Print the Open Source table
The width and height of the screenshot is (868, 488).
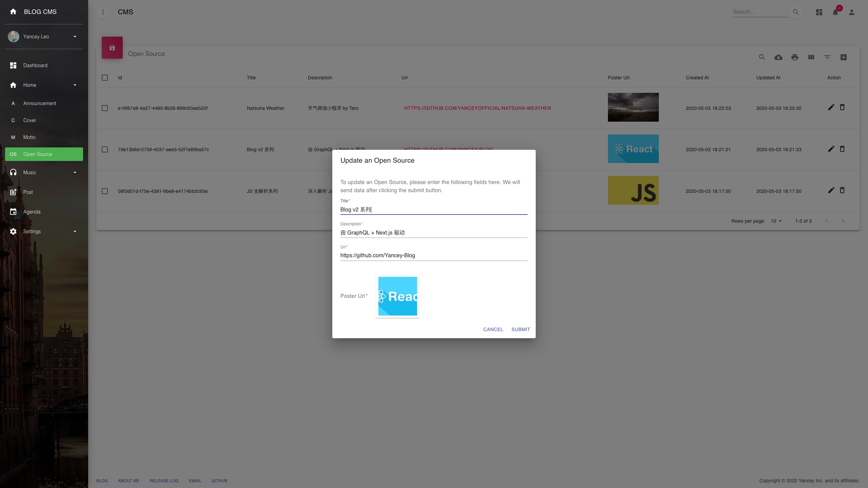click(795, 57)
